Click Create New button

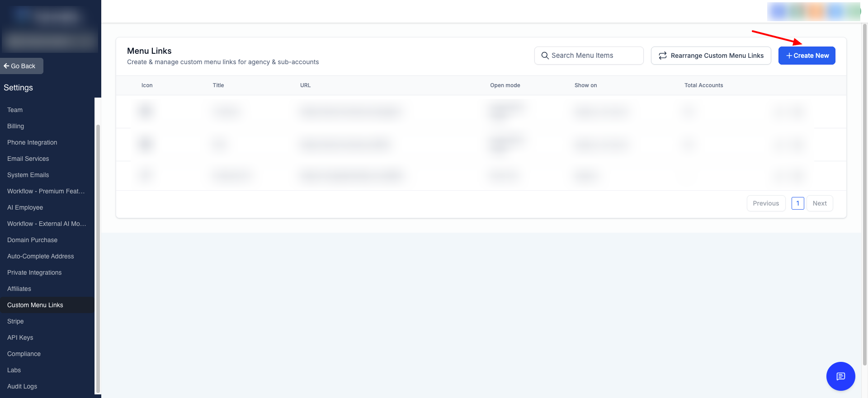[807, 56]
